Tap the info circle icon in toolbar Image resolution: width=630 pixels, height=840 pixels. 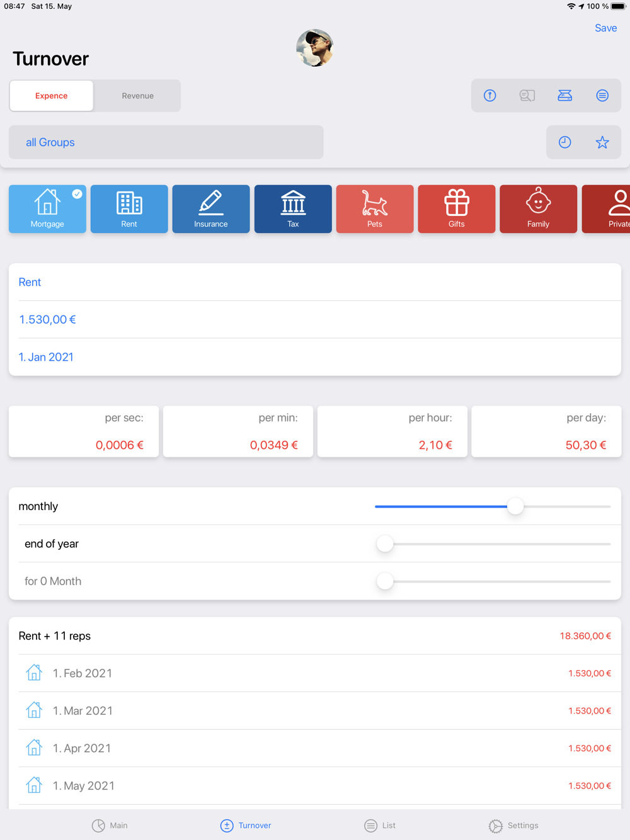(490, 96)
